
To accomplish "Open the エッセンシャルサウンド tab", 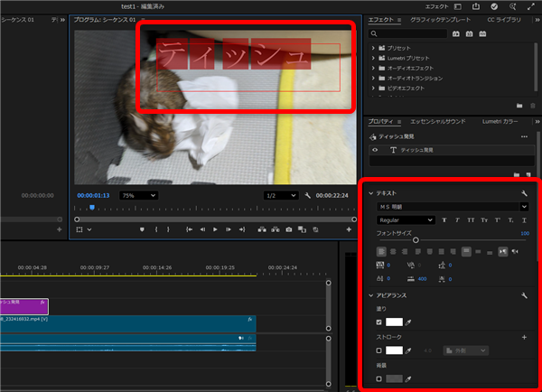I will tap(439, 120).
